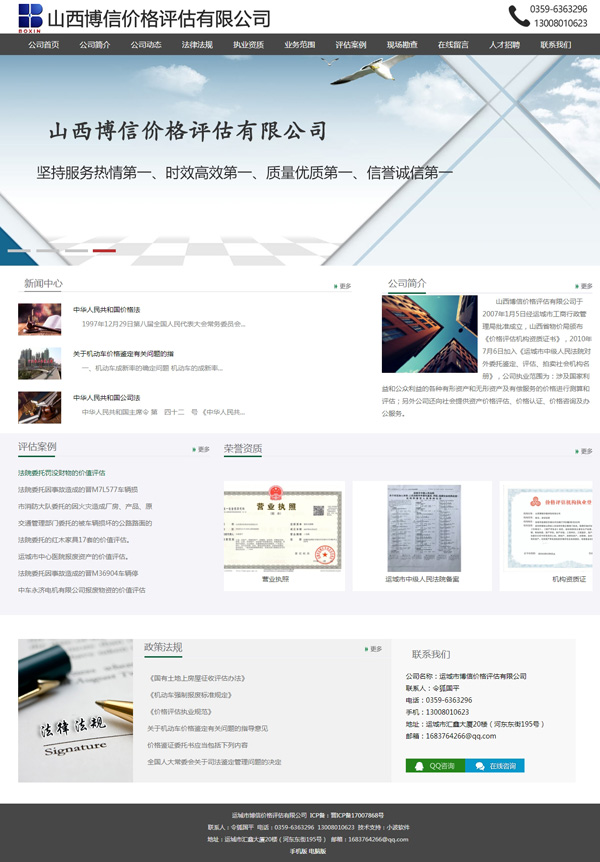This screenshot has width=600, height=862.
Task: Go to the 法律法规 navigation tab
Action: (197, 45)
